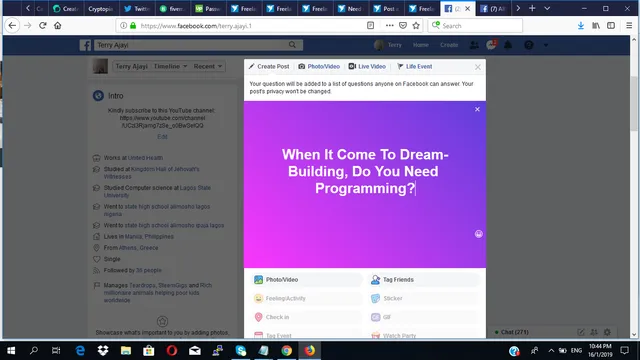The width and height of the screenshot is (640, 360).
Task: Toggle reader view icon in address bar
Action: click(370, 26)
